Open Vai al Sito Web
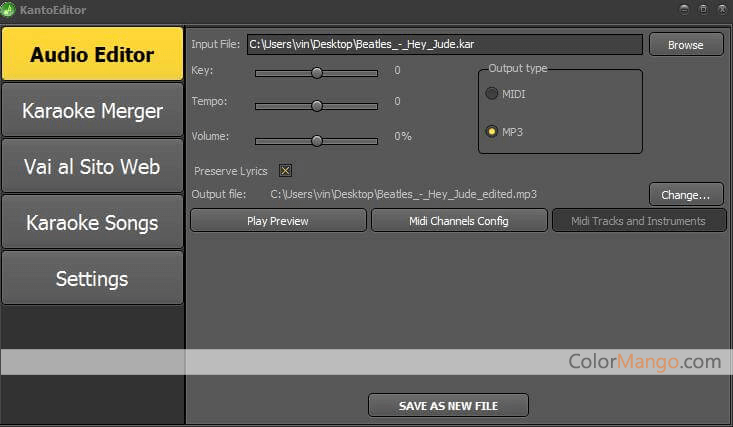The height and width of the screenshot is (427, 733). tap(93, 166)
